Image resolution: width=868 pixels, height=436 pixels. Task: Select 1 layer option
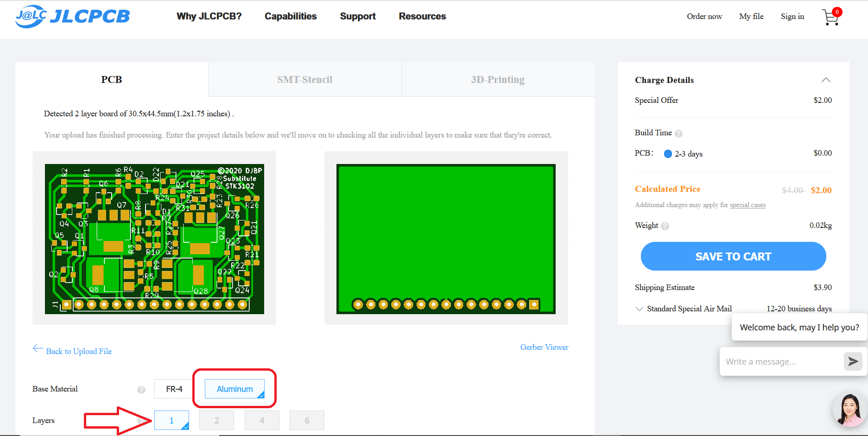pyautogui.click(x=171, y=420)
